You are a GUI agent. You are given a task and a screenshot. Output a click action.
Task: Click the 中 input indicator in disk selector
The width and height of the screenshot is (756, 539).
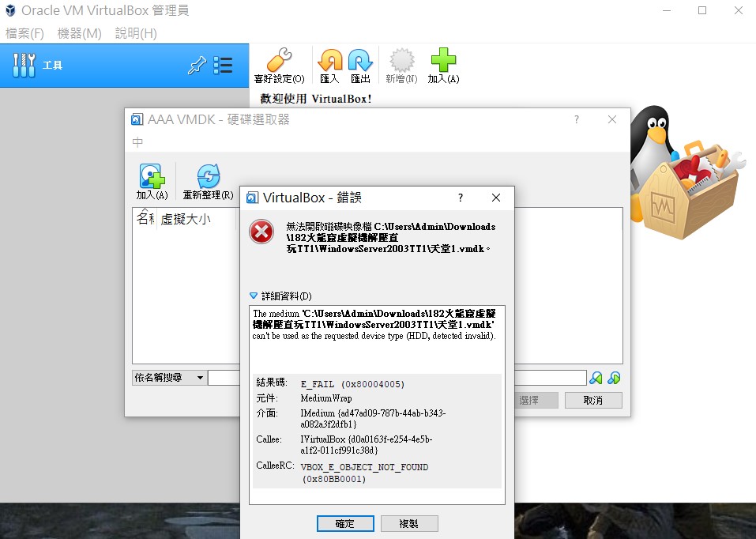[137, 142]
